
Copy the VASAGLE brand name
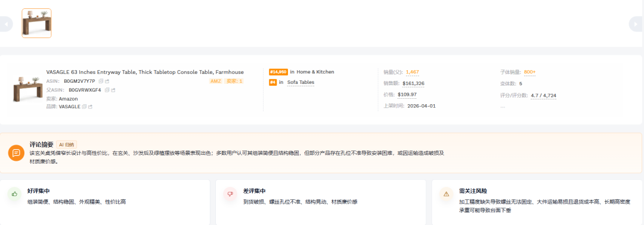tap(84, 107)
